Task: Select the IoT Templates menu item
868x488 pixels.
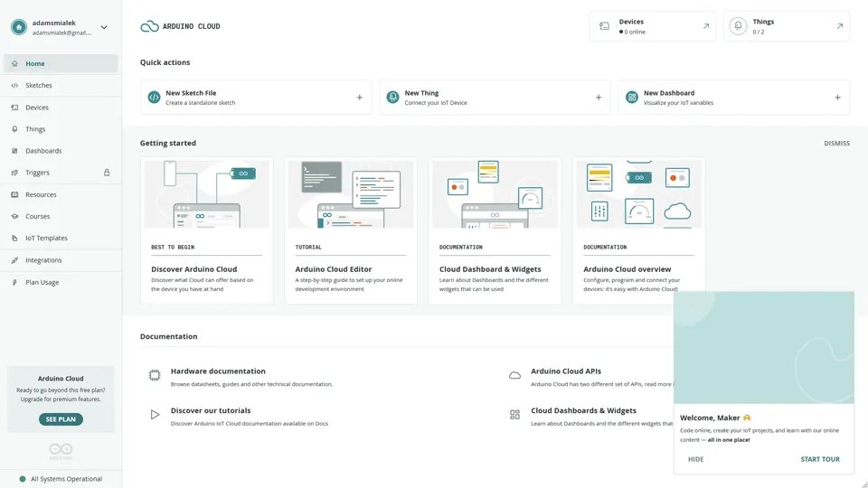Action: (61, 238)
